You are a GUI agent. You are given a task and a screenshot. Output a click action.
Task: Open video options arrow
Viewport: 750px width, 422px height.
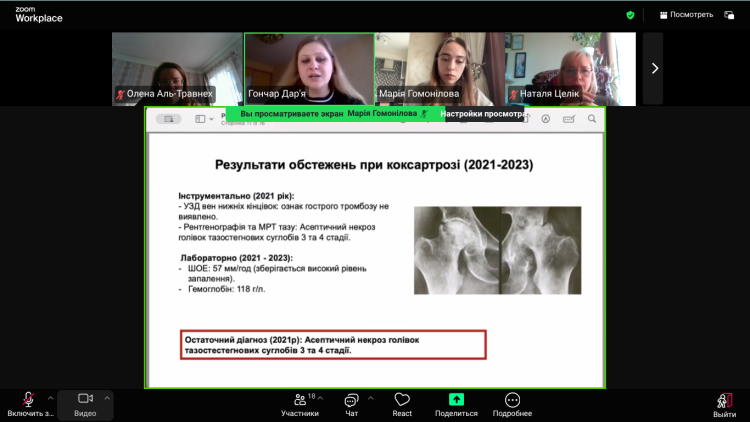point(107,397)
